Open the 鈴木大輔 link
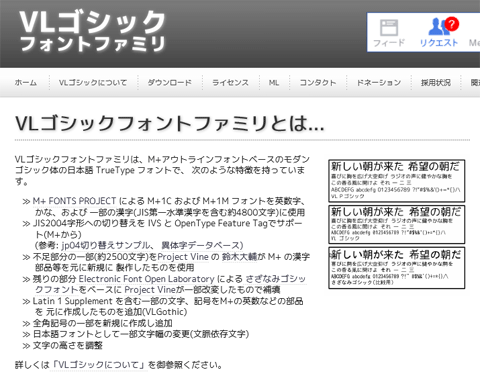The height and width of the screenshot is (376, 480). tap(239, 257)
